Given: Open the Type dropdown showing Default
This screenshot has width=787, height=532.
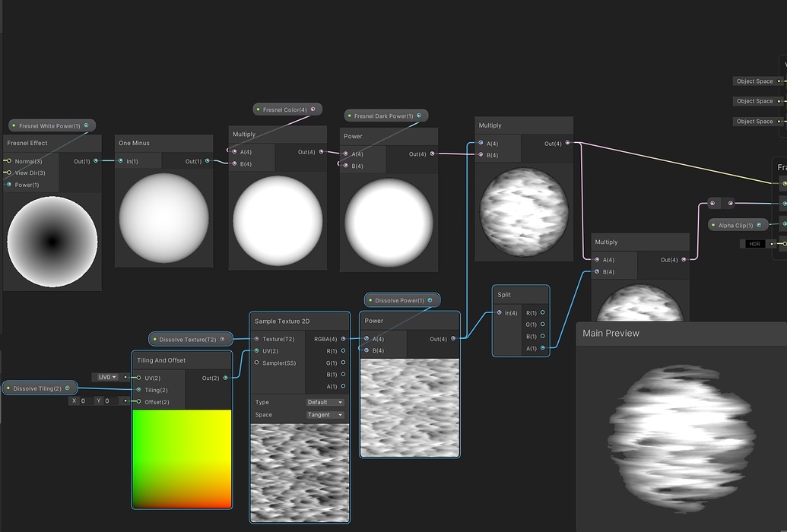Looking at the screenshot, I should (325, 402).
